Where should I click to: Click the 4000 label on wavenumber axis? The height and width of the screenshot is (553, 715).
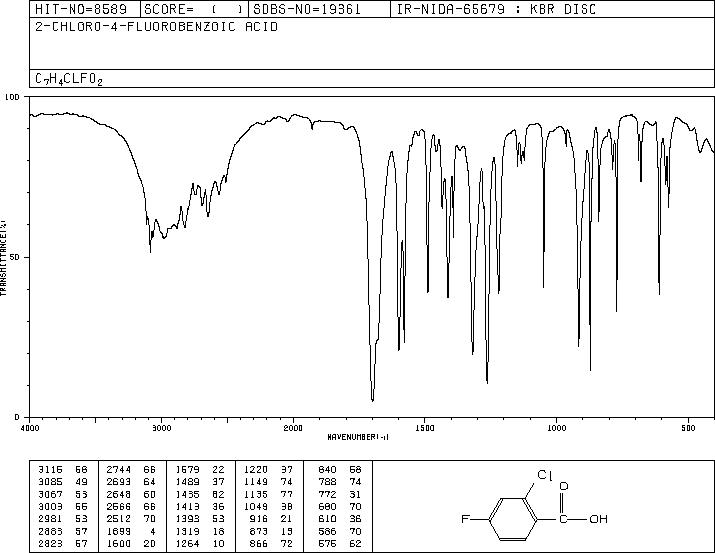(x=30, y=428)
